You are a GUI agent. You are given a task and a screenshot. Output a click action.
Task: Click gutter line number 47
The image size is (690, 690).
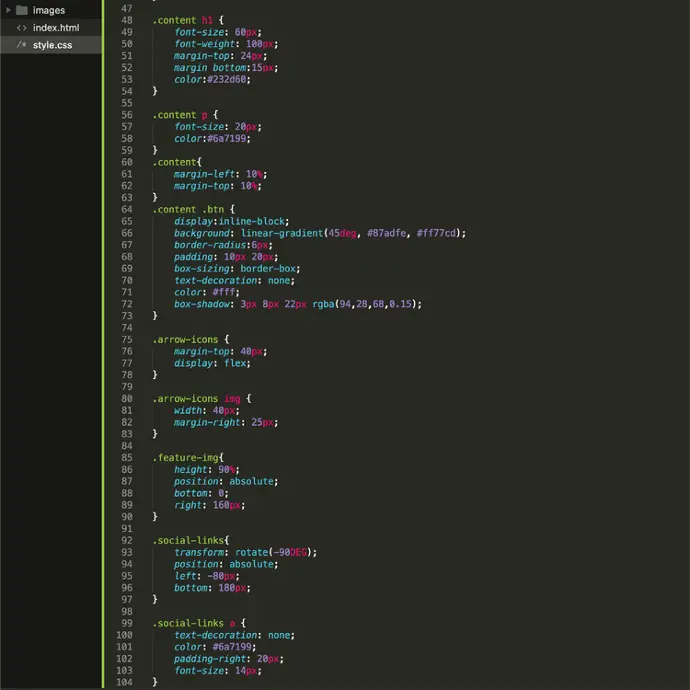pos(127,8)
